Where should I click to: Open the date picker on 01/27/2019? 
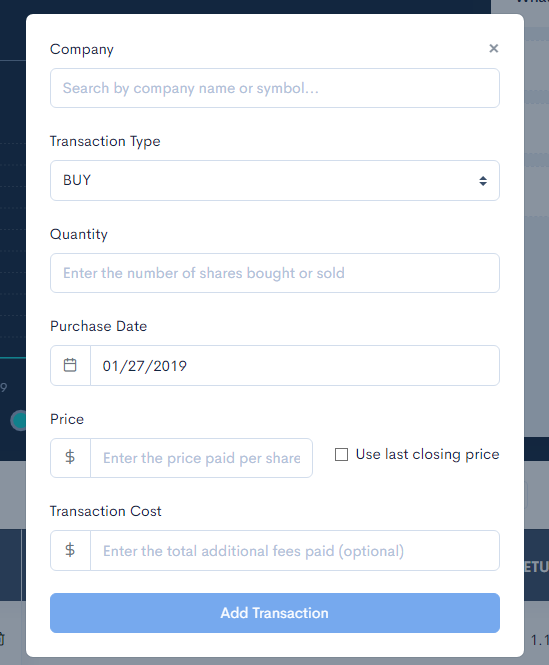point(295,366)
